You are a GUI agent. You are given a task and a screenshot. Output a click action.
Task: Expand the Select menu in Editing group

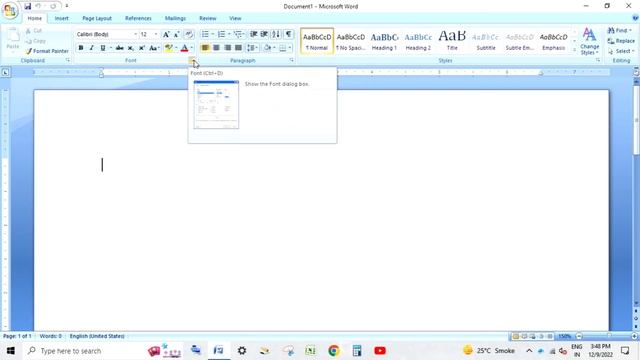click(621, 51)
